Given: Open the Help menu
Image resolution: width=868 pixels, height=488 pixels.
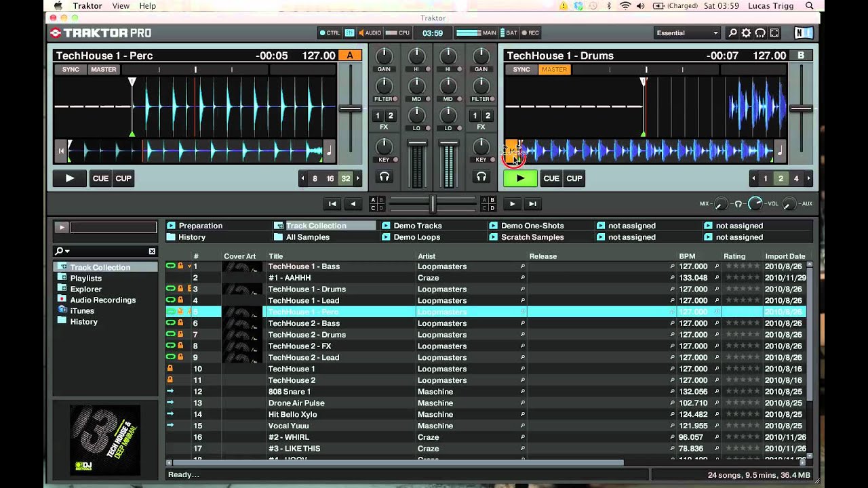Looking at the screenshot, I should tap(147, 5).
